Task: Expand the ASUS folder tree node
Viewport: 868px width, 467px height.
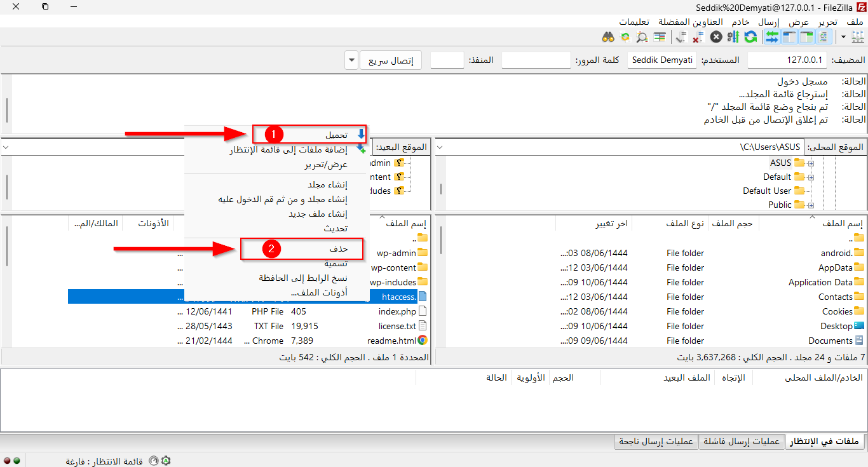Action: [x=811, y=163]
